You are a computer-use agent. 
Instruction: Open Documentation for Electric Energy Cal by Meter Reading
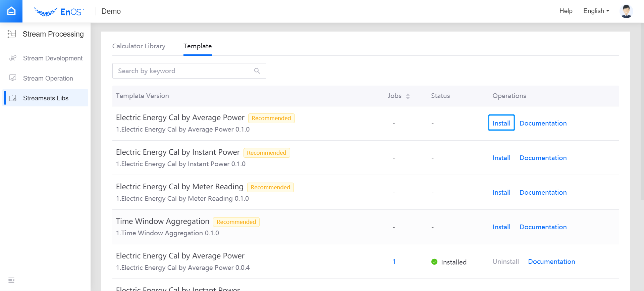[543, 192]
